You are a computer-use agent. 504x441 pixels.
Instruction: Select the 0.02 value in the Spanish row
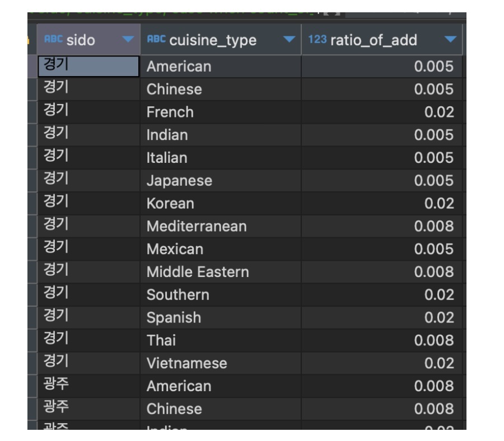tap(382, 317)
